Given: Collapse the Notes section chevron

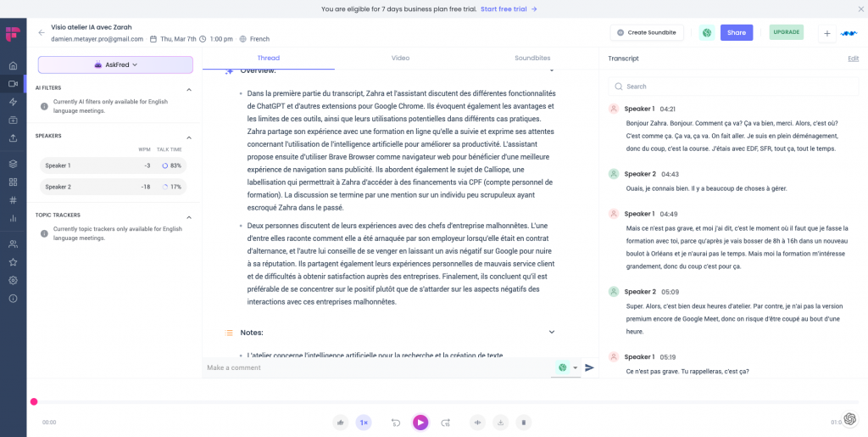Looking at the screenshot, I should [x=552, y=333].
